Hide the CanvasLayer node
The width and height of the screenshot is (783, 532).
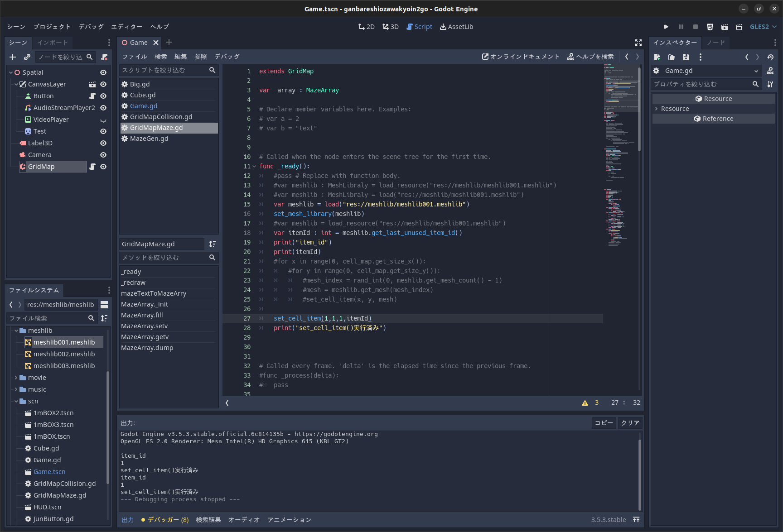(103, 84)
